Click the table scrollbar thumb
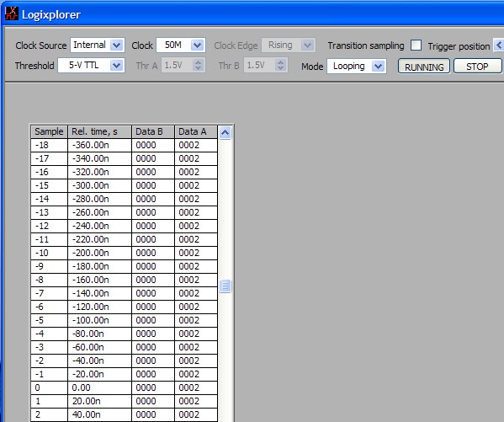Screen dimensions: 504x422 click(x=225, y=286)
